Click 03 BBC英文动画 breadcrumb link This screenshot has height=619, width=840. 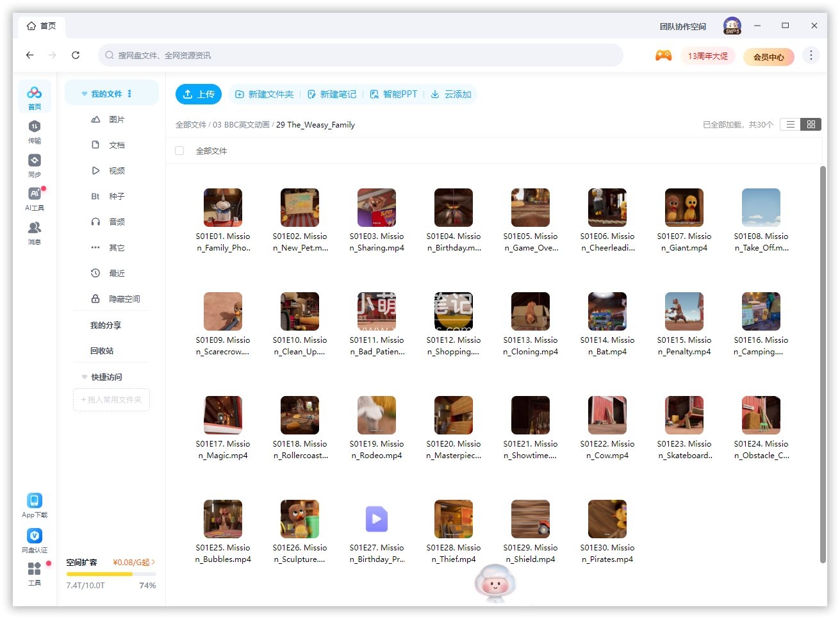click(x=241, y=125)
